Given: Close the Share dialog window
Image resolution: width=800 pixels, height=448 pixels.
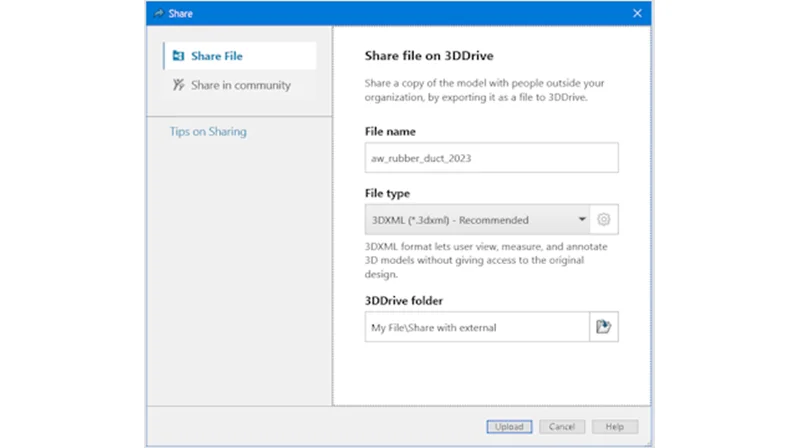Looking at the screenshot, I should click(x=637, y=13).
